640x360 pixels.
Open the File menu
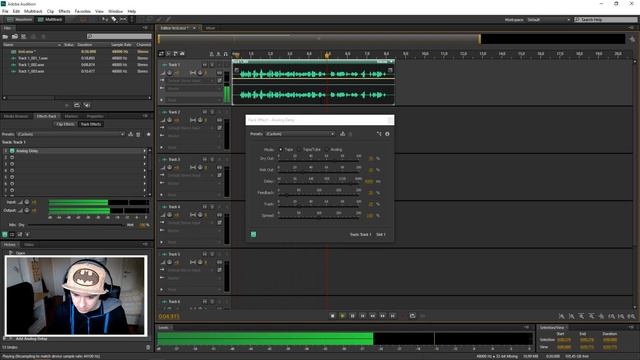point(5,11)
